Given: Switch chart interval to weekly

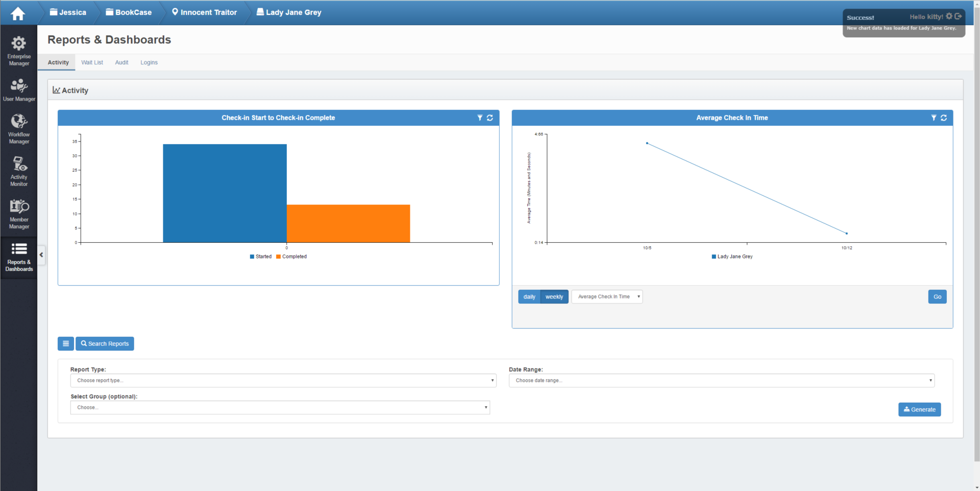Looking at the screenshot, I should (x=554, y=297).
